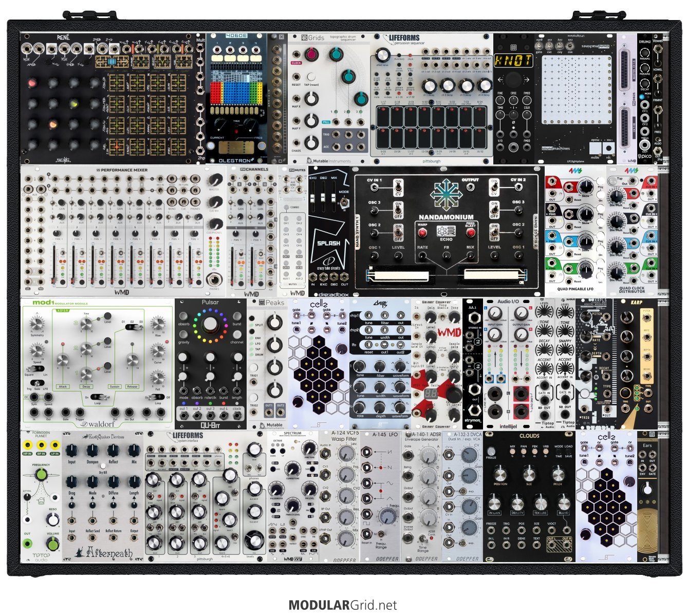This screenshot has width=686, height=616.
Task: Push the Pulsar gravity button
Action: tap(184, 334)
